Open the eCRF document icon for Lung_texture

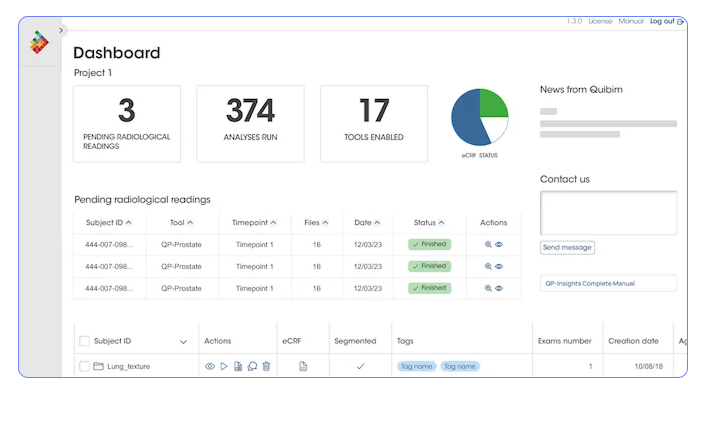click(x=303, y=367)
